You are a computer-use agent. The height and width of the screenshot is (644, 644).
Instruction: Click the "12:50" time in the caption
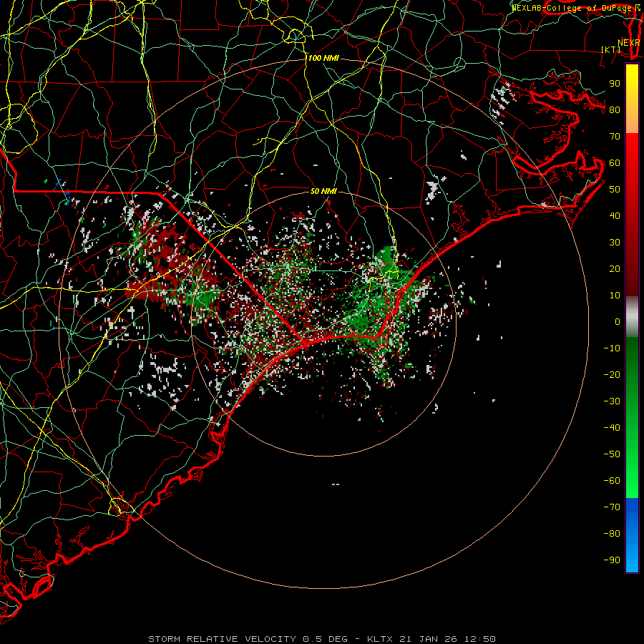click(x=480, y=639)
